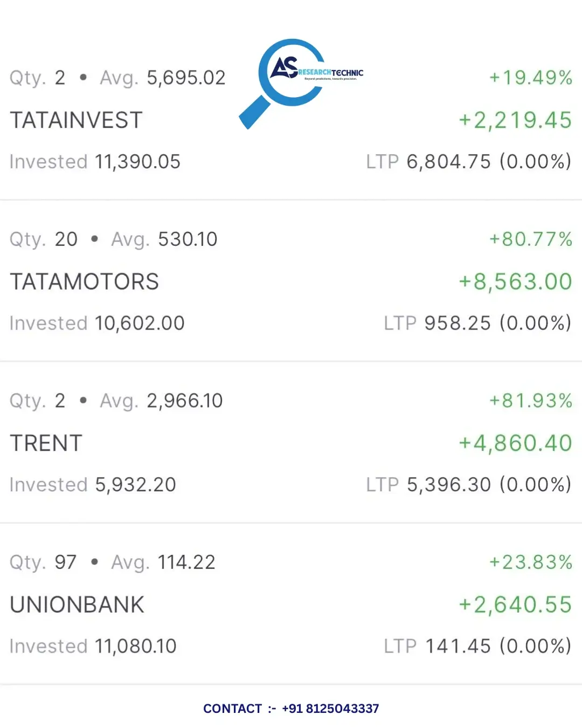This screenshot has height=728, width=582.
Task: Tap the +23.83% return on UNIONBANK
Action: coord(530,562)
